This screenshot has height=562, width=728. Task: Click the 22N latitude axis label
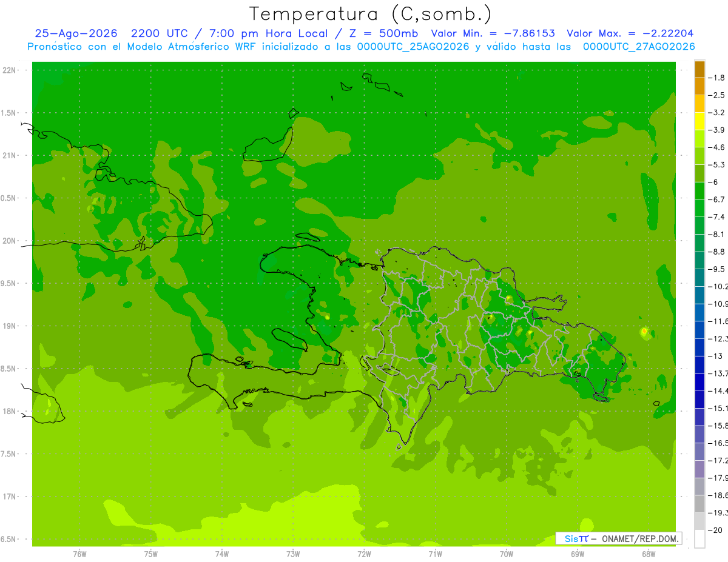[9, 70]
